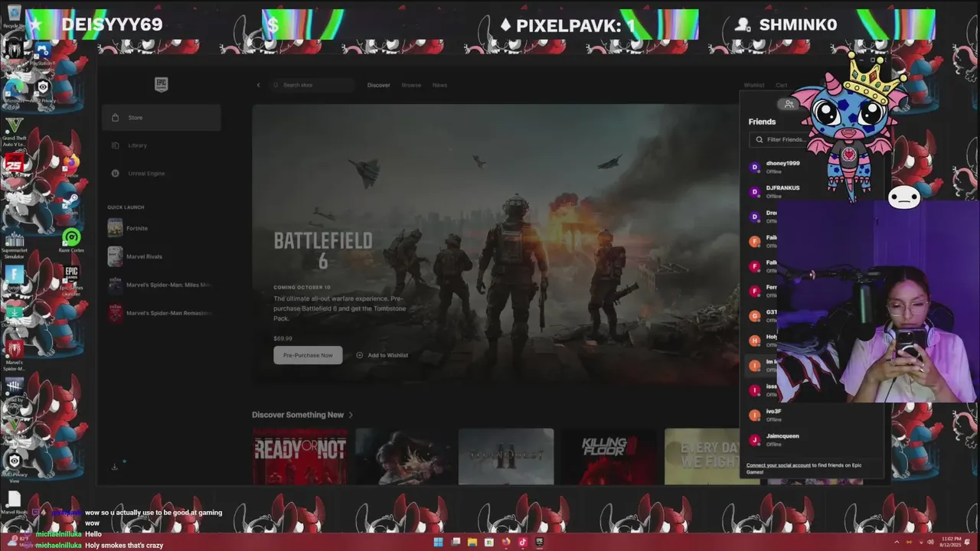Click the Battlefield 6 title banner text

[x=323, y=250]
